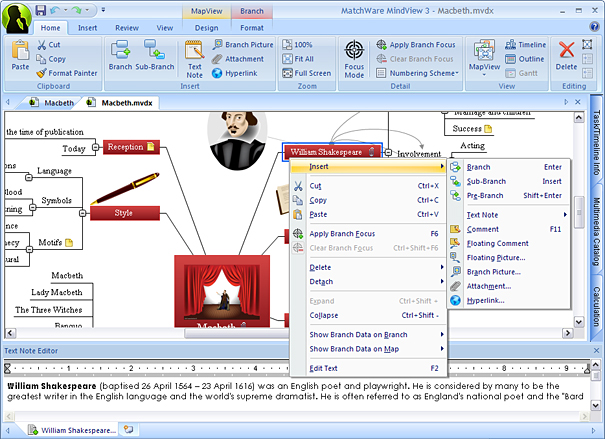605x439 pixels.
Task: Switch to Full Screen view
Action: point(307,73)
